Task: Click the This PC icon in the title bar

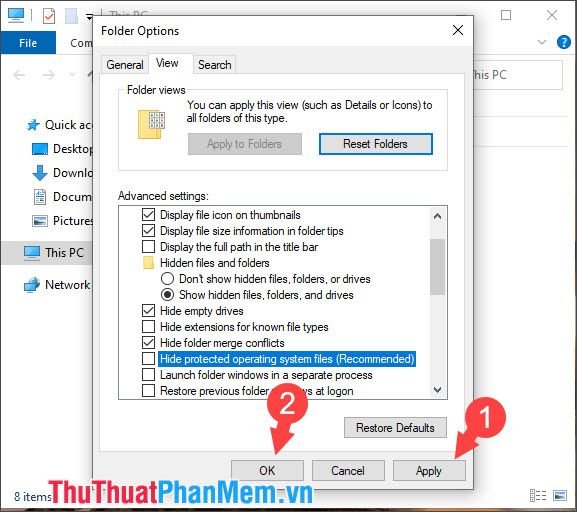Action: coord(16,15)
